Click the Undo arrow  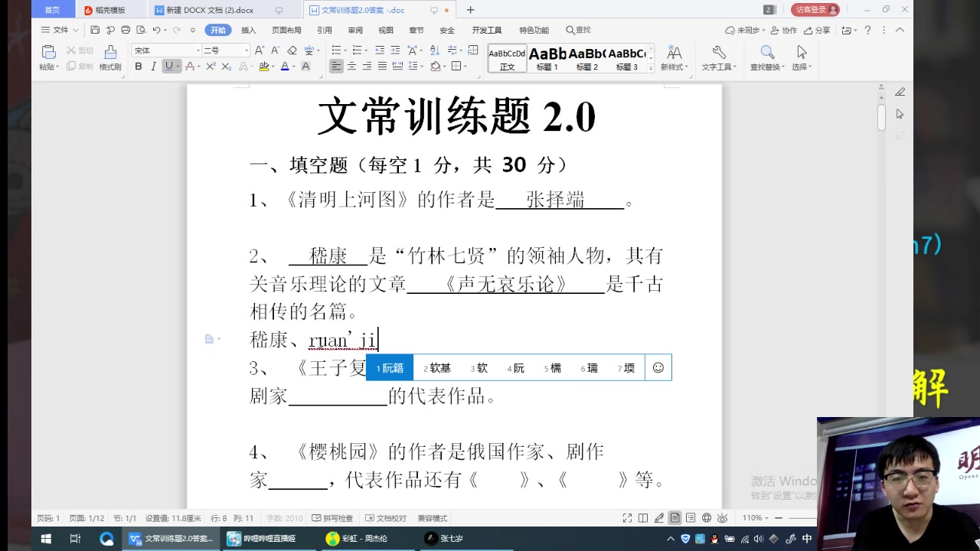click(x=156, y=30)
